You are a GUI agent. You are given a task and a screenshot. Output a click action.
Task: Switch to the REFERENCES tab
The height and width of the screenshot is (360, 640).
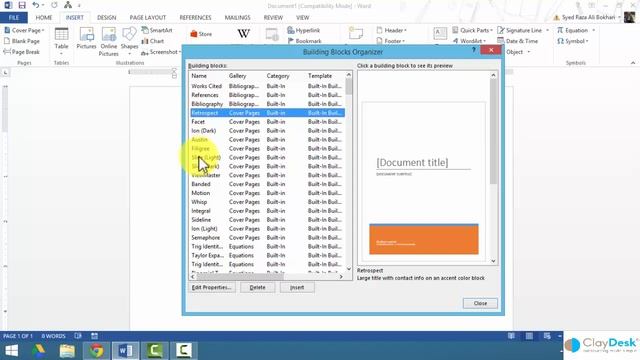(x=195, y=18)
